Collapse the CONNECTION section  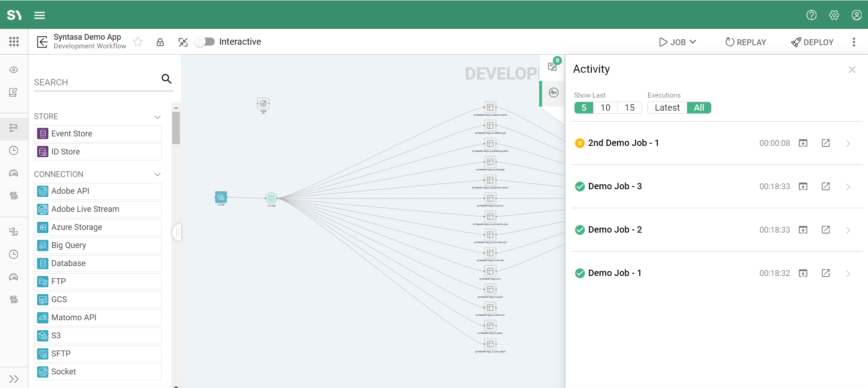click(157, 174)
